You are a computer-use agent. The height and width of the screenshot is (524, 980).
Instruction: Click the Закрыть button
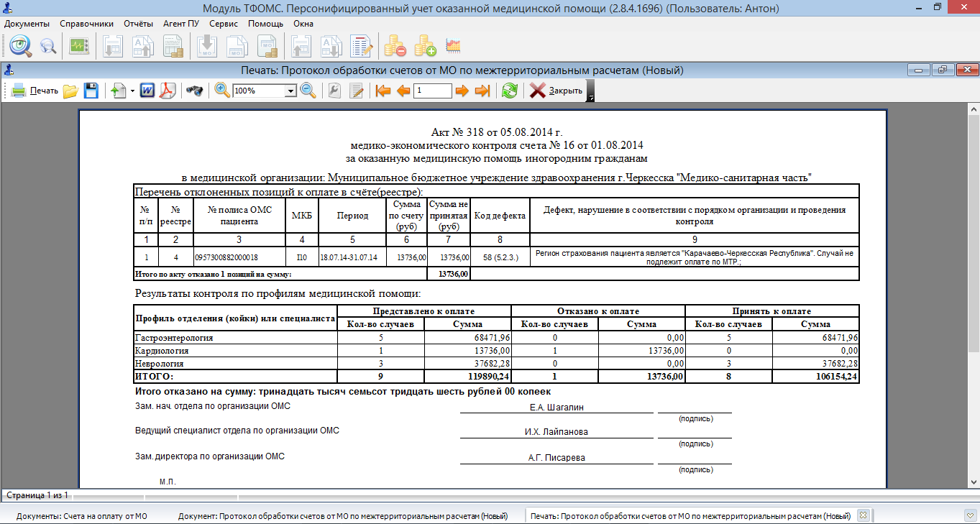click(557, 91)
